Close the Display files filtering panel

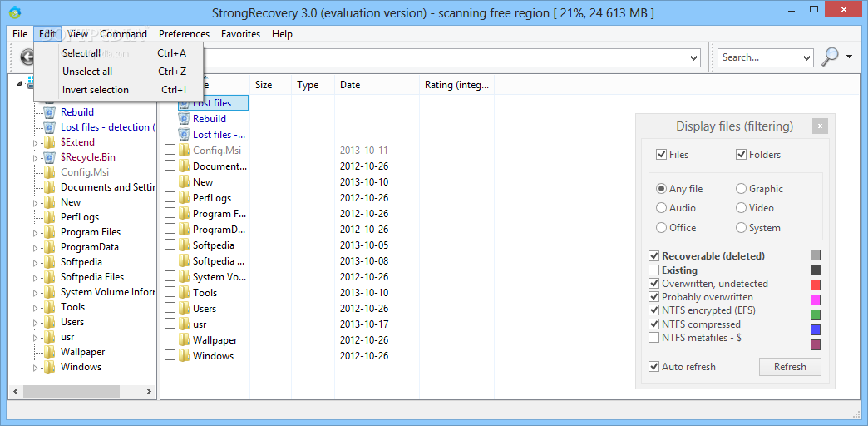tap(820, 126)
